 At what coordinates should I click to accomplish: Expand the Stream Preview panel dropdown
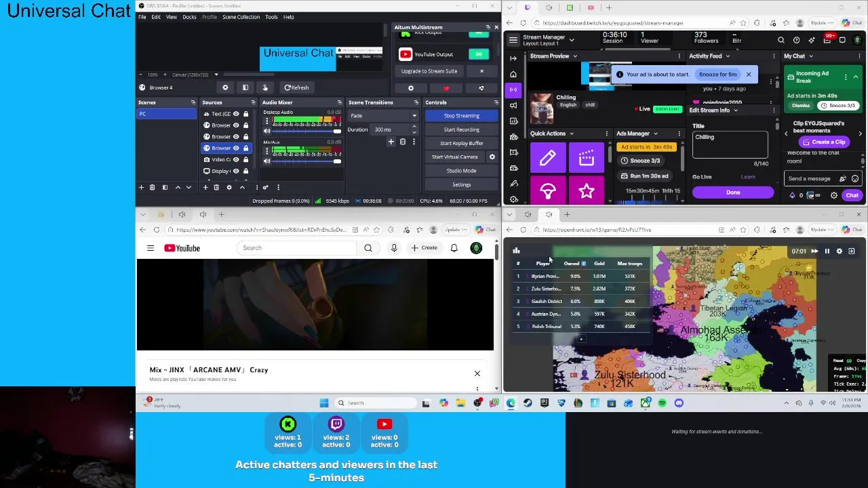click(574, 56)
